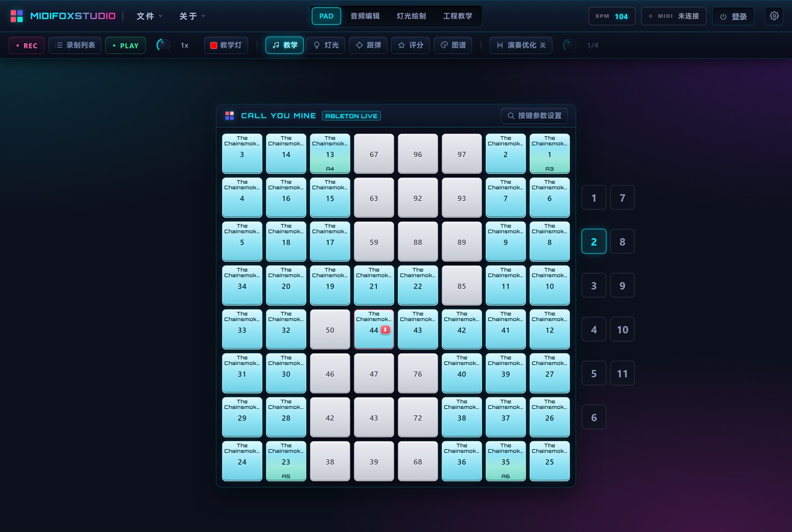Screen dimensions: 792x532
Task: Tap the Chainsmokers pad 1 with A3
Action: click(x=549, y=154)
